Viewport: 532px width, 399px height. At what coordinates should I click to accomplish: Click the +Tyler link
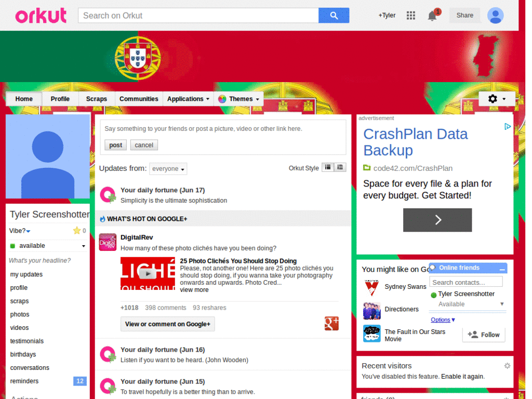(387, 15)
